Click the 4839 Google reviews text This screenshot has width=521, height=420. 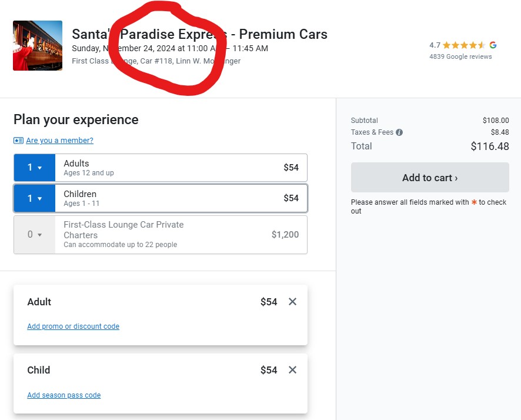pos(460,57)
